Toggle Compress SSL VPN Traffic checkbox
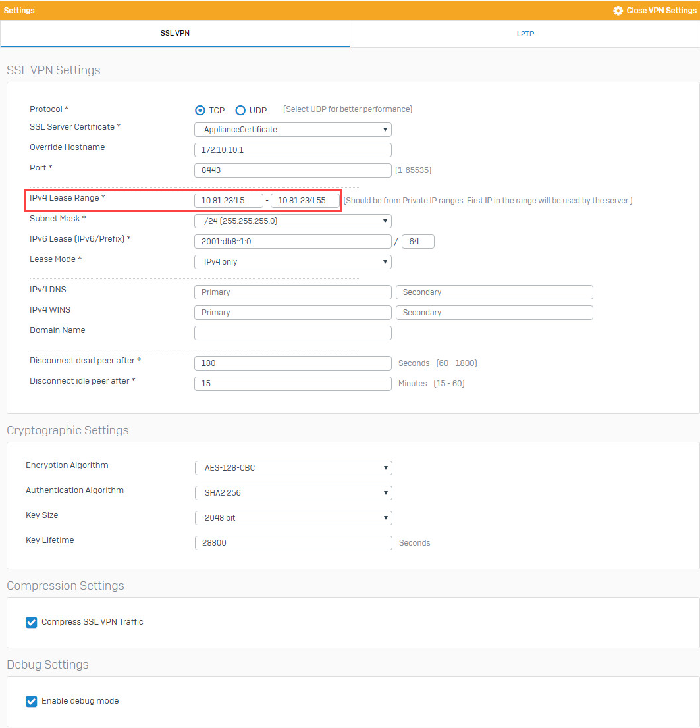Screen dimensions: 700x728 pos(31,622)
